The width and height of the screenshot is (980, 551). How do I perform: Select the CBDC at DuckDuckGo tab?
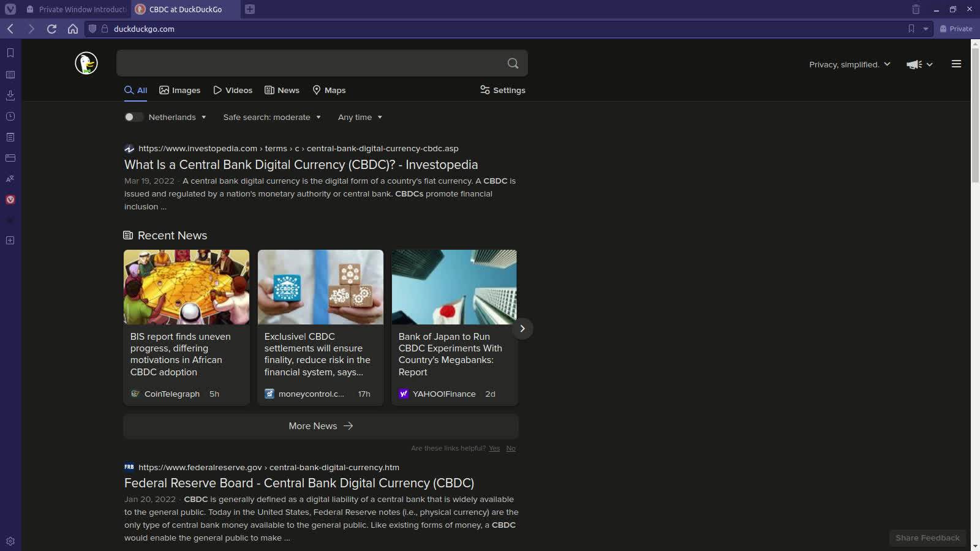(185, 9)
